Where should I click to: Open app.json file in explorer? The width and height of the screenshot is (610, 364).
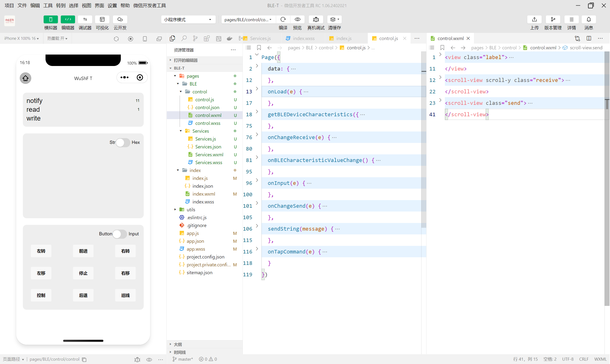195,241
